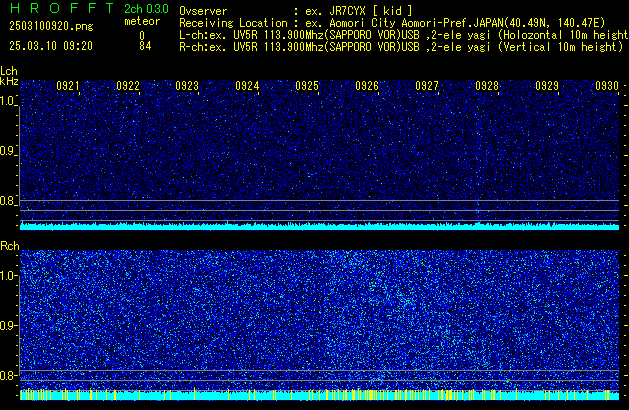Click the 1.0 kHz label on Lch axis
Viewport: 629px width, 410px height.
7,101
